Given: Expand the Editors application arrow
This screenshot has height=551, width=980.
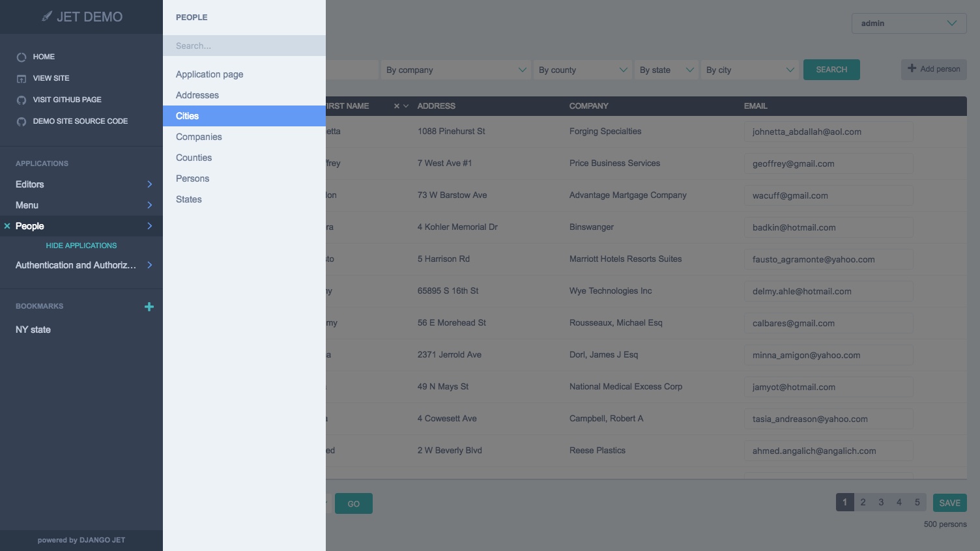Looking at the screenshot, I should (149, 184).
